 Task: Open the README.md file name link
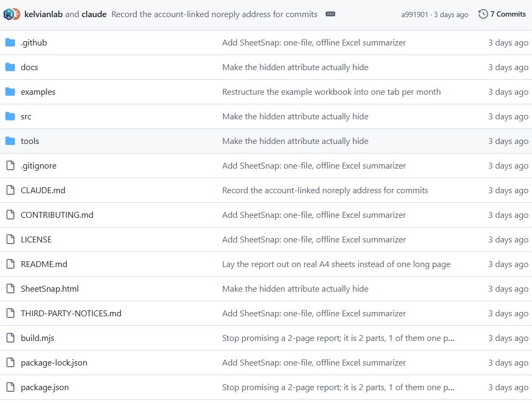(x=44, y=264)
